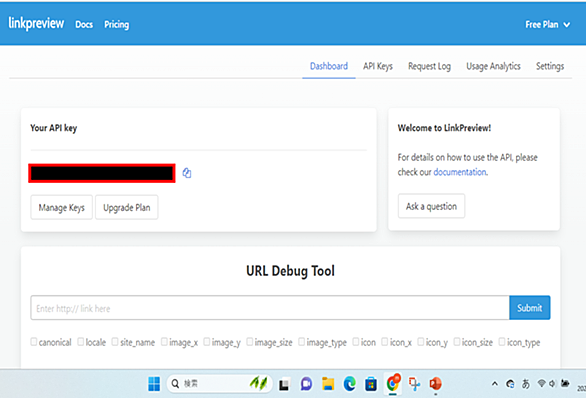Copy the API key with the clipboard icon
This screenshot has width=586, height=398.
tap(187, 173)
